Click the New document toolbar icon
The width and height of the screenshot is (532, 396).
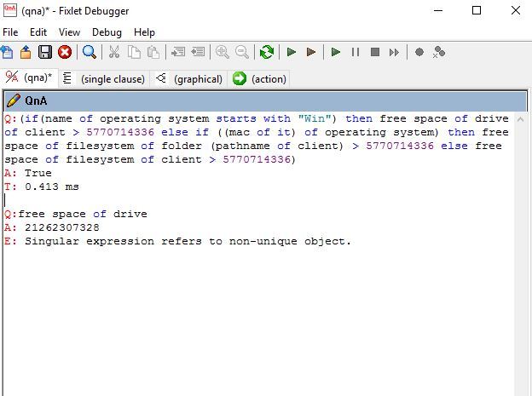(x=7, y=52)
